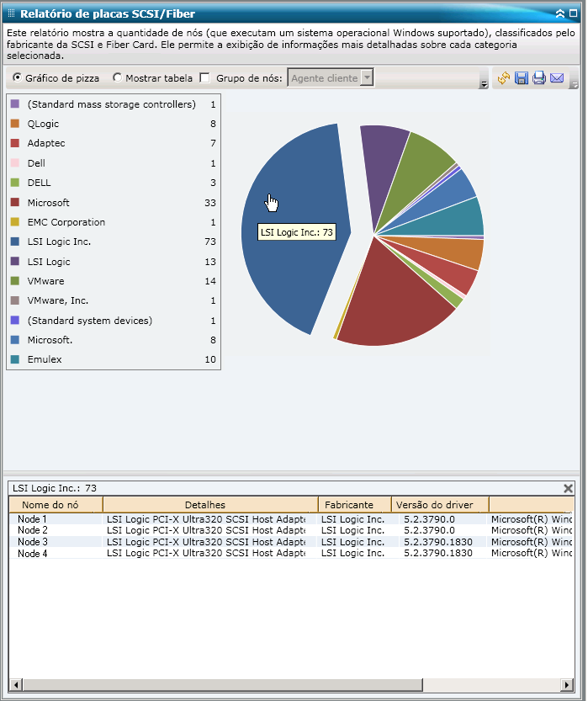Click the LSI Logic purple legend swatch
This screenshot has height=701, width=588.
[x=15, y=261]
